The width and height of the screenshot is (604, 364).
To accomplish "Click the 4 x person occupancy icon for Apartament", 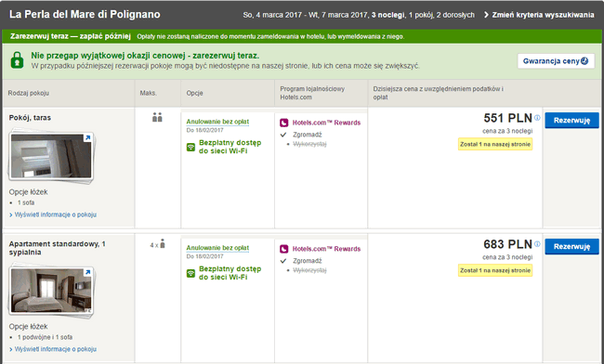I will click(158, 244).
